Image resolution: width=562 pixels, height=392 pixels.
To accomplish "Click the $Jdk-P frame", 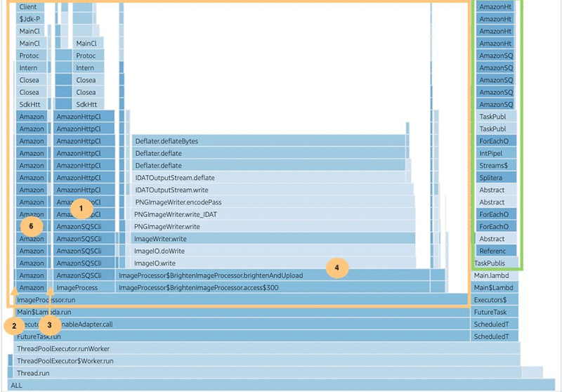I will (30, 19).
